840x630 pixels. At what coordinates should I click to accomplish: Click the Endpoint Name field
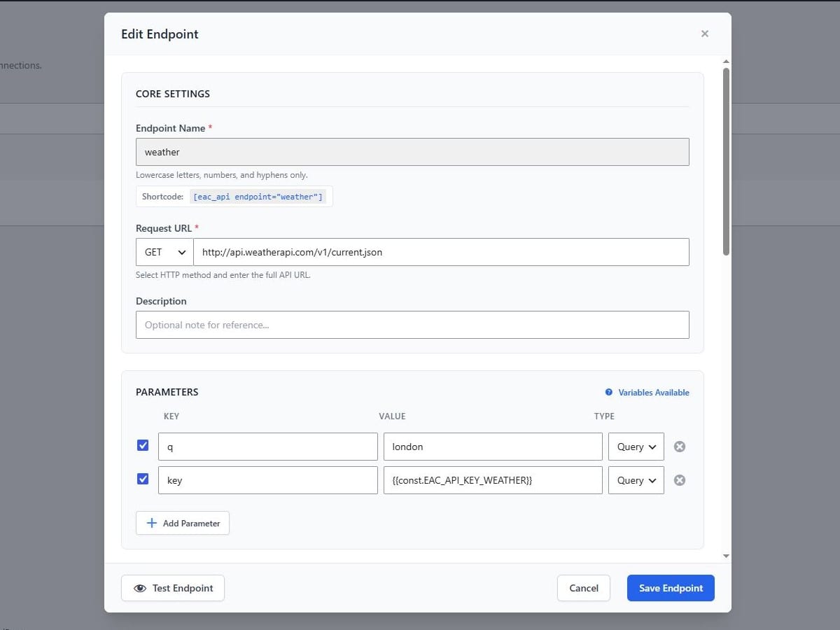412,152
